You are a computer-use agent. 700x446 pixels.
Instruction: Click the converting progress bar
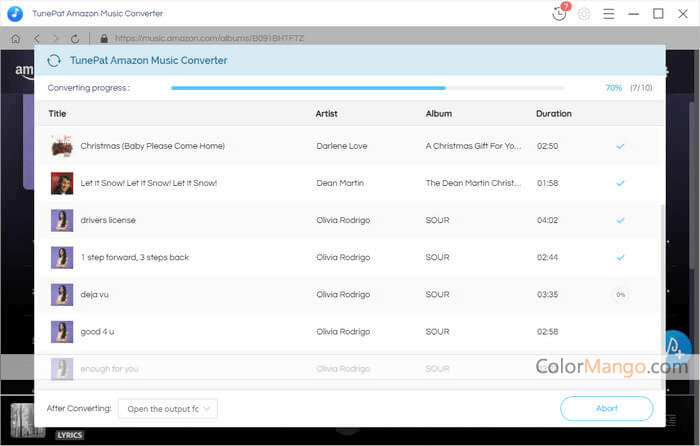pos(380,88)
